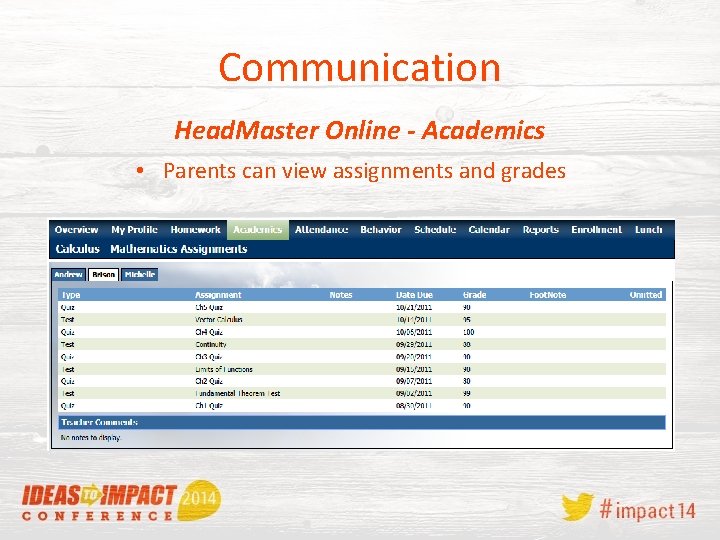Click the HeadMaster Online - Academics subtitle
Image resolution: width=720 pixels, height=540 pixels.
(x=360, y=130)
